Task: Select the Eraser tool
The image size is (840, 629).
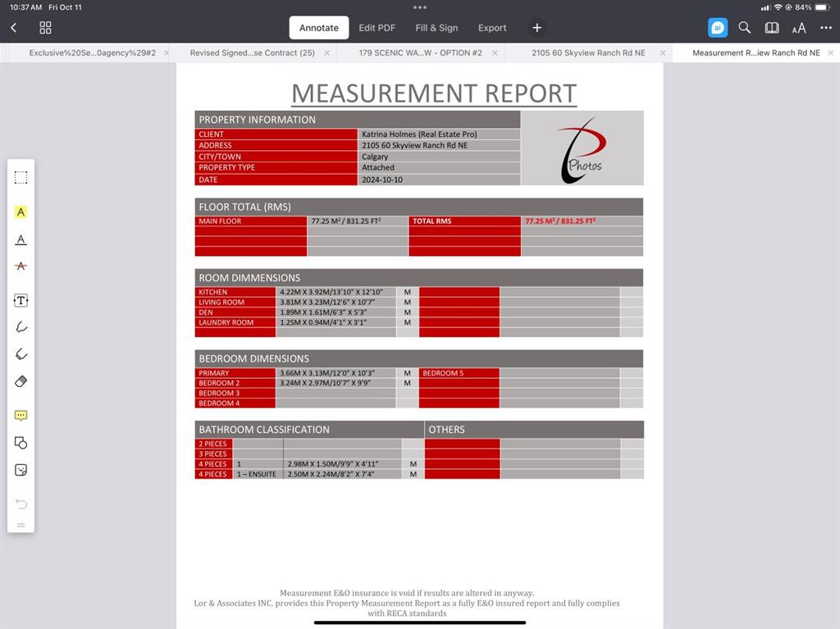Action: 21,381
